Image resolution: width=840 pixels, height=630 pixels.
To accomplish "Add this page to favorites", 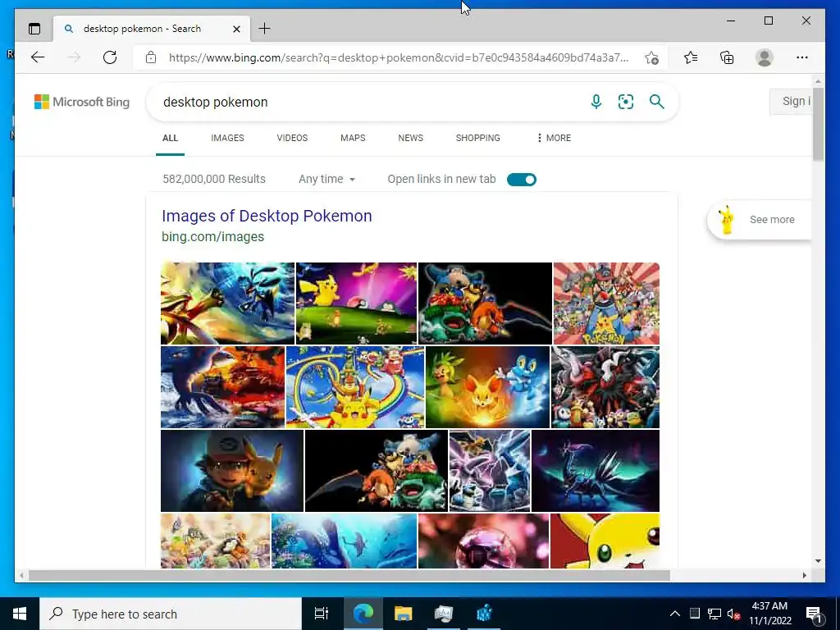I will tap(651, 58).
